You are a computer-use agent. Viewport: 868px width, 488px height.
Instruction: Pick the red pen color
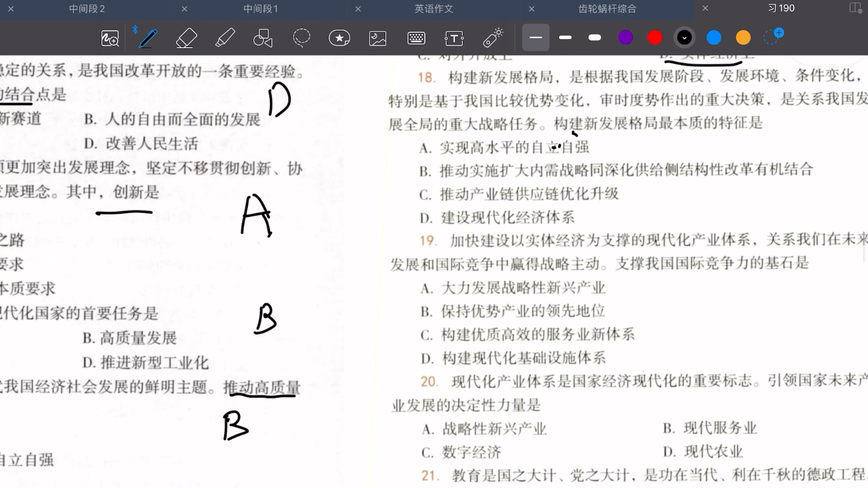[655, 37]
